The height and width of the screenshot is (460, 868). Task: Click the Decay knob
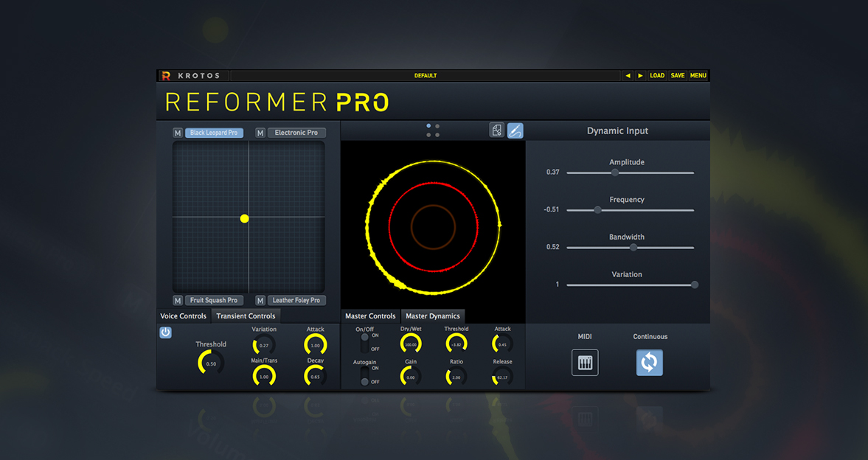tap(315, 377)
